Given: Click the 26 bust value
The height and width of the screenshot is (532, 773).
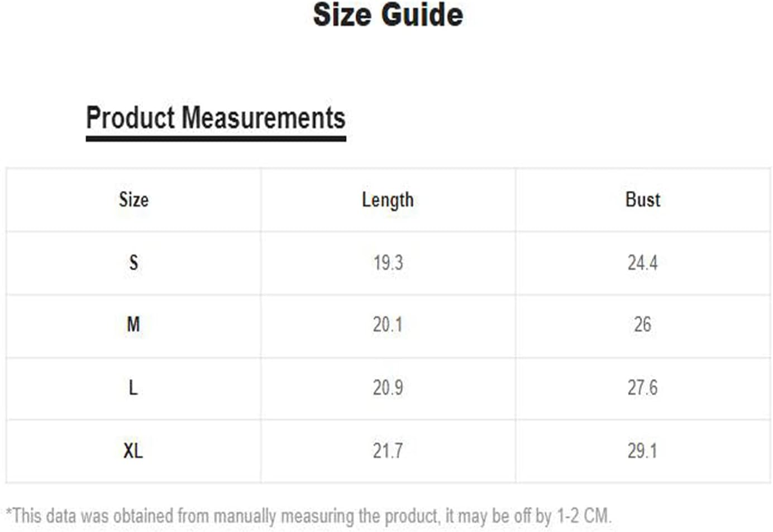Looking at the screenshot, I should (642, 324).
